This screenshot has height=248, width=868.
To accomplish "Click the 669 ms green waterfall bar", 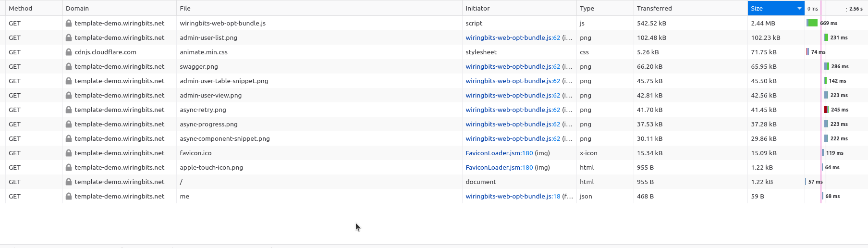I will pyautogui.click(x=812, y=23).
